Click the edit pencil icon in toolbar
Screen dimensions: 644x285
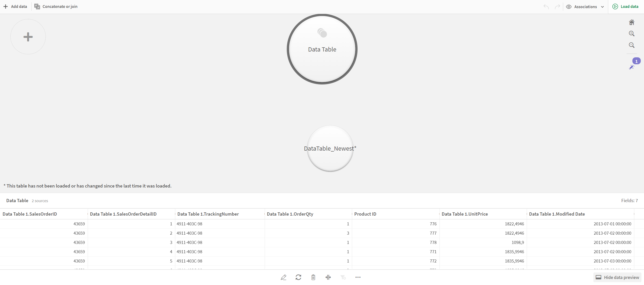283,277
